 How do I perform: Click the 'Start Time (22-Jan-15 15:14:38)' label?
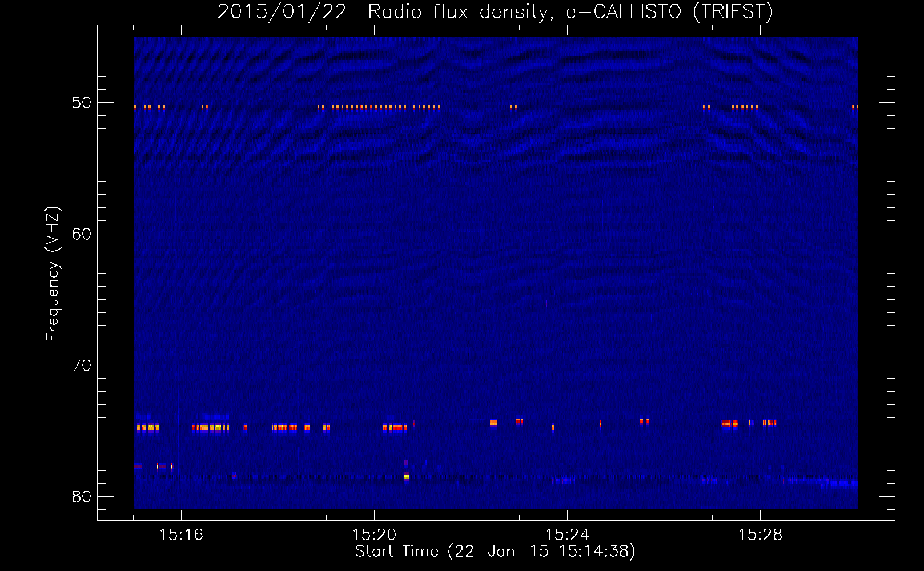point(495,551)
